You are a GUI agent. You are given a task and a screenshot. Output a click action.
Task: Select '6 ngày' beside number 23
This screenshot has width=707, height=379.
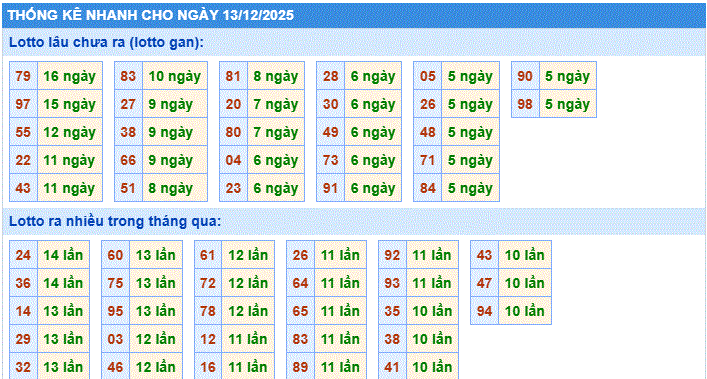pos(275,188)
